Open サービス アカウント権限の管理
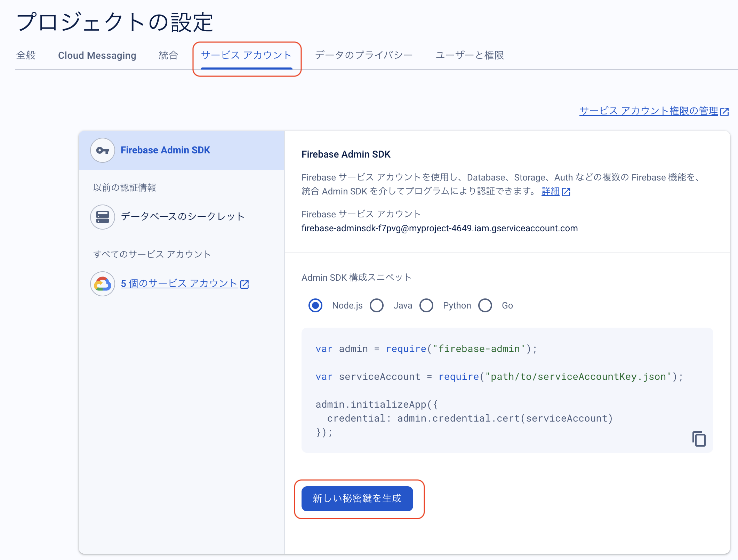 coord(648,111)
